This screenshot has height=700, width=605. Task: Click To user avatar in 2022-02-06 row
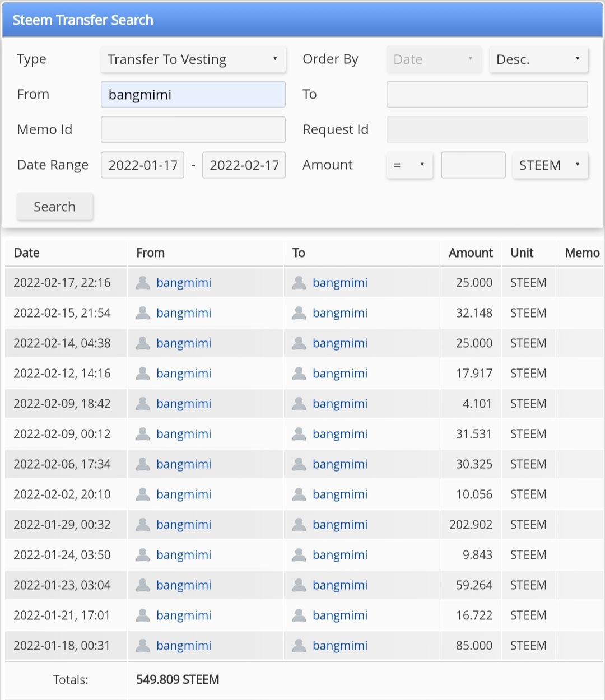[x=299, y=464]
